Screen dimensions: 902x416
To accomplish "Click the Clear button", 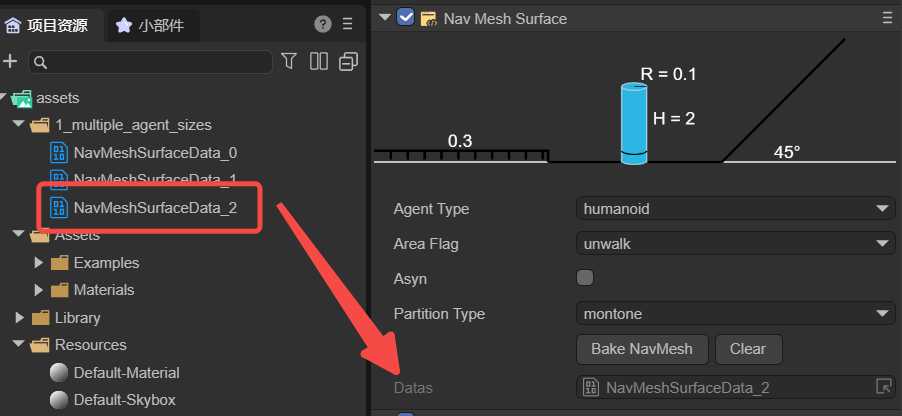I will pos(748,349).
